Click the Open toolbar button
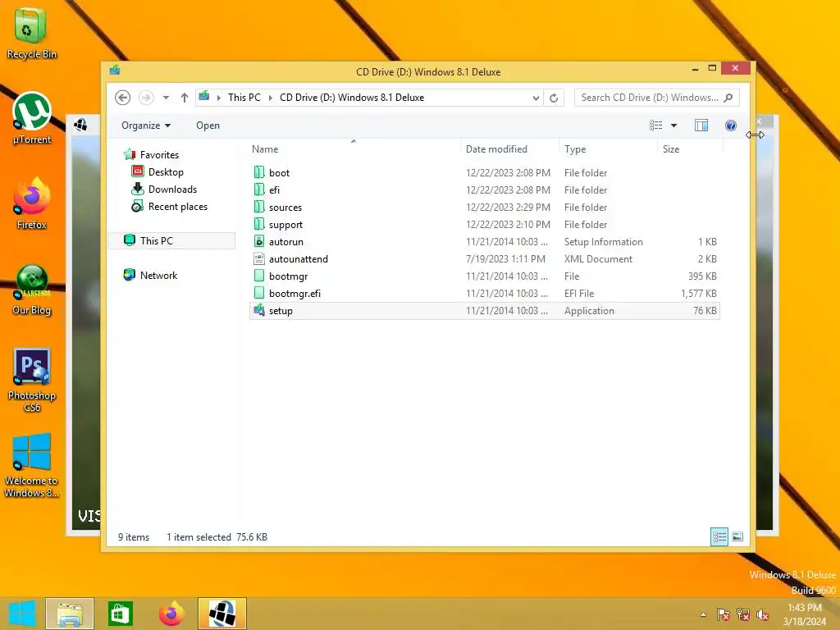Image resolution: width=840 pixels, height=630 pixels. [x=208, y=126]
